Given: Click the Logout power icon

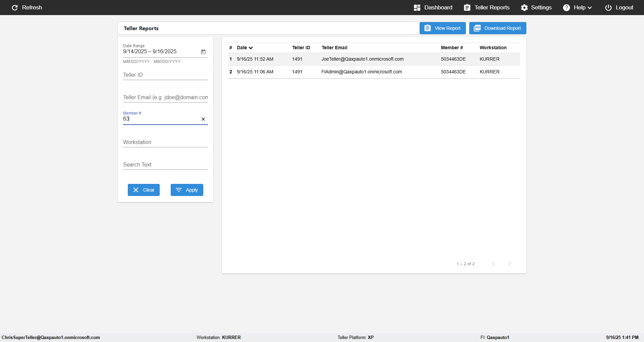Looking at the screenshot, I should coord(608,7).
